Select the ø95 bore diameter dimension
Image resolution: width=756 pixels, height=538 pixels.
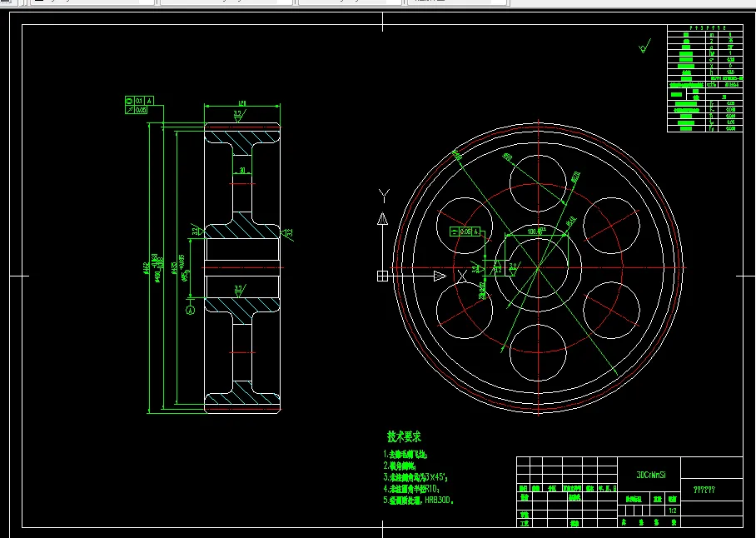tap(185, 268)
